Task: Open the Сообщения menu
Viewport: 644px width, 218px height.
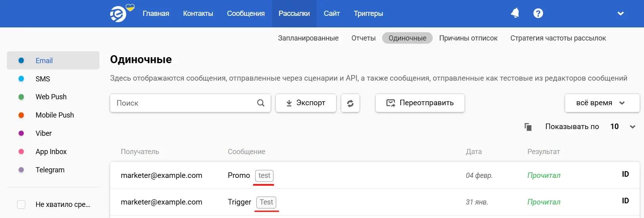Action: 246,14
